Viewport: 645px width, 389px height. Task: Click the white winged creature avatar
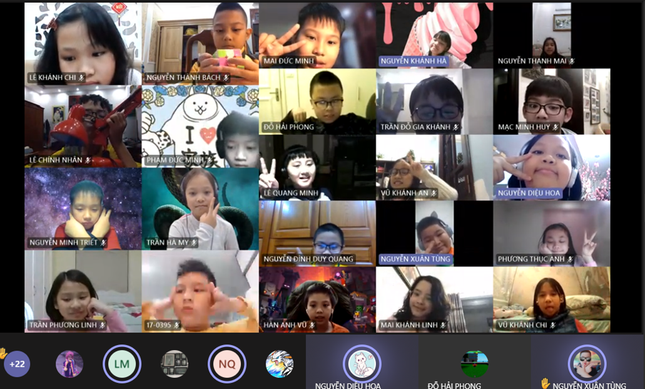point(279,364)
